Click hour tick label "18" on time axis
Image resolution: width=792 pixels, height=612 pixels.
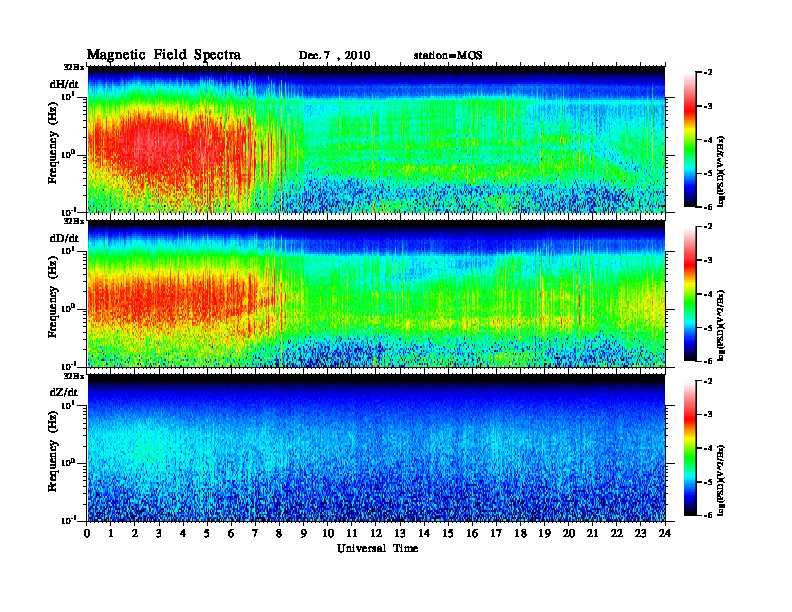point(520,533)
